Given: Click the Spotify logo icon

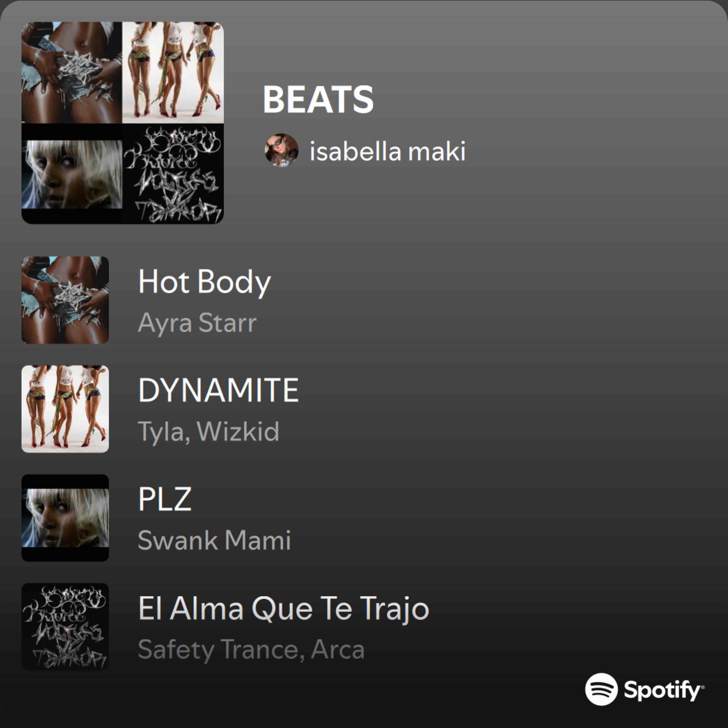Looking at the screenshot, I should [601, 689].
